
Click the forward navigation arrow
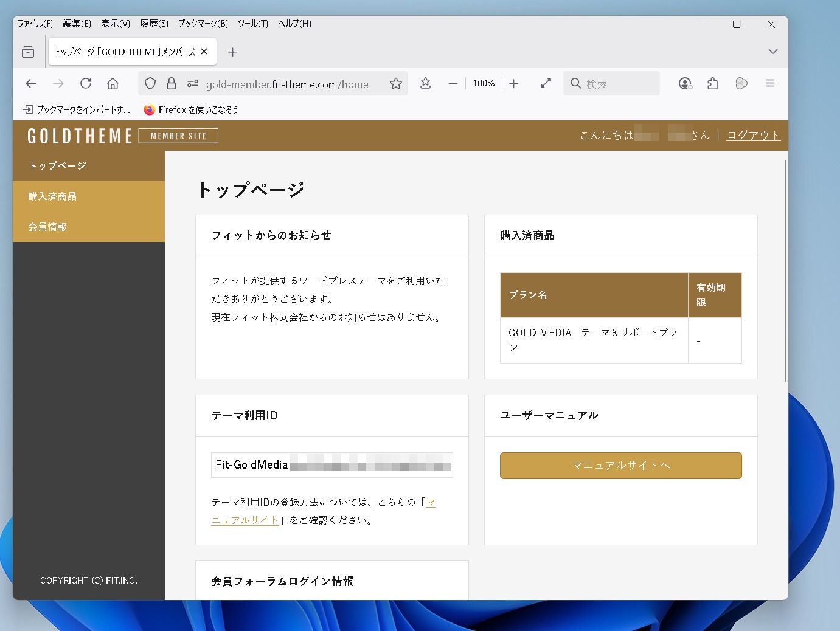(x=58, y=84)
